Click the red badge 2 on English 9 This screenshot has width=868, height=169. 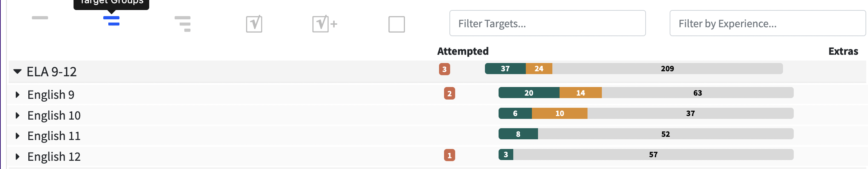449,93
